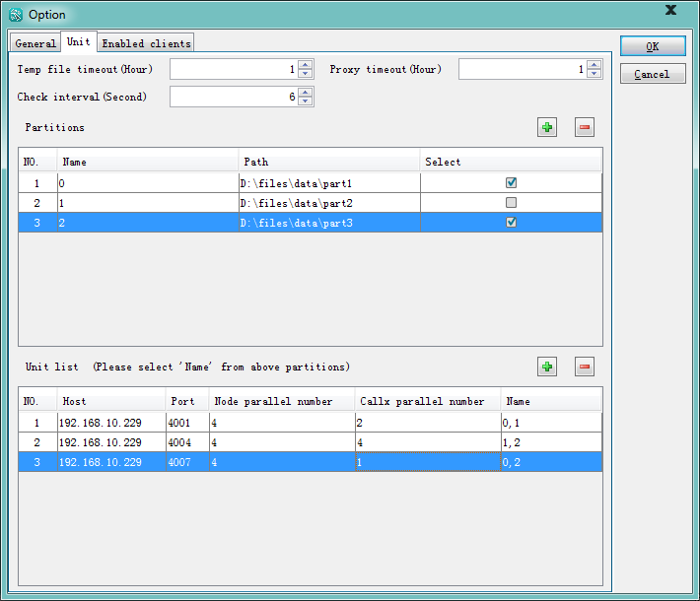The image size is (700, 601).
Task: Click the remove unit red minus icon
Action: coord(585,367)
